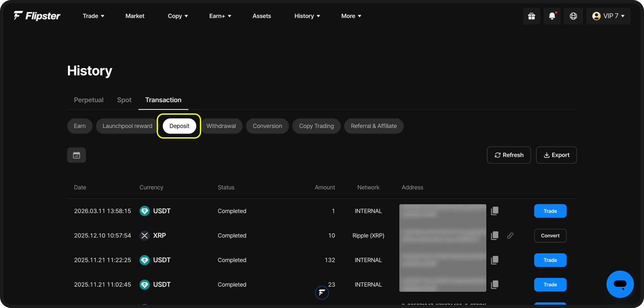Expand the History menu

click(307, 16)
